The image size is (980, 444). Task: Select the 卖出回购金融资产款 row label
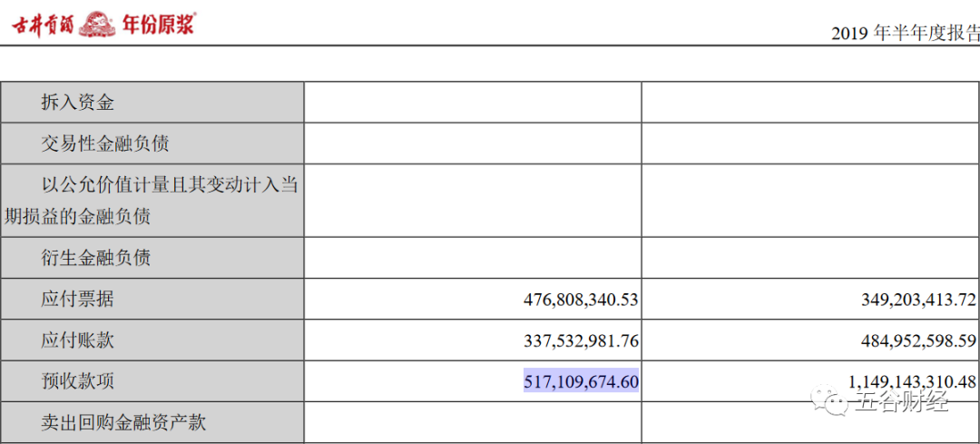click(123, 423)
